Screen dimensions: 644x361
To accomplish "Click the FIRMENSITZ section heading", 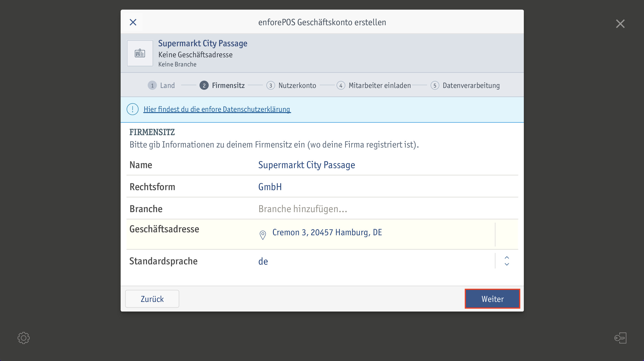I will point(152,132).
